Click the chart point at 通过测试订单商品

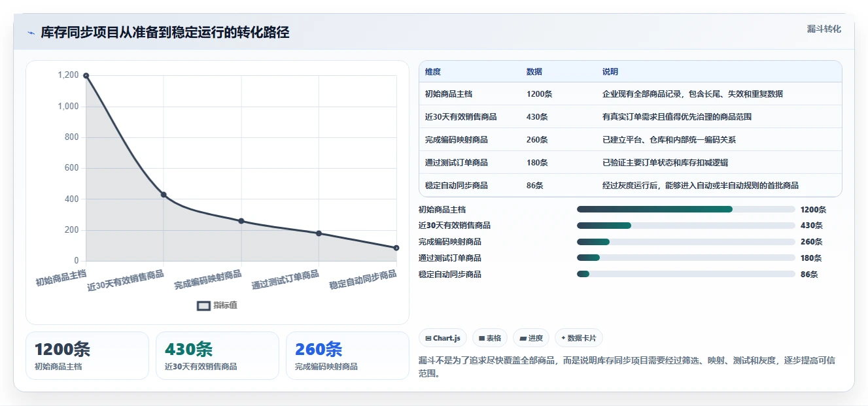tap(319, 233)
